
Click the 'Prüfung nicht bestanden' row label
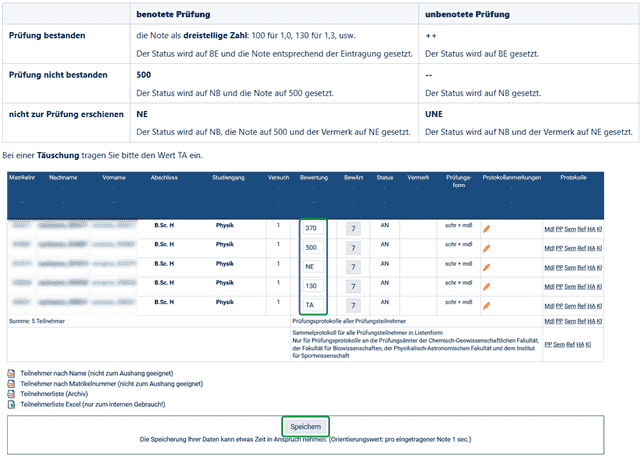(58, 75)
